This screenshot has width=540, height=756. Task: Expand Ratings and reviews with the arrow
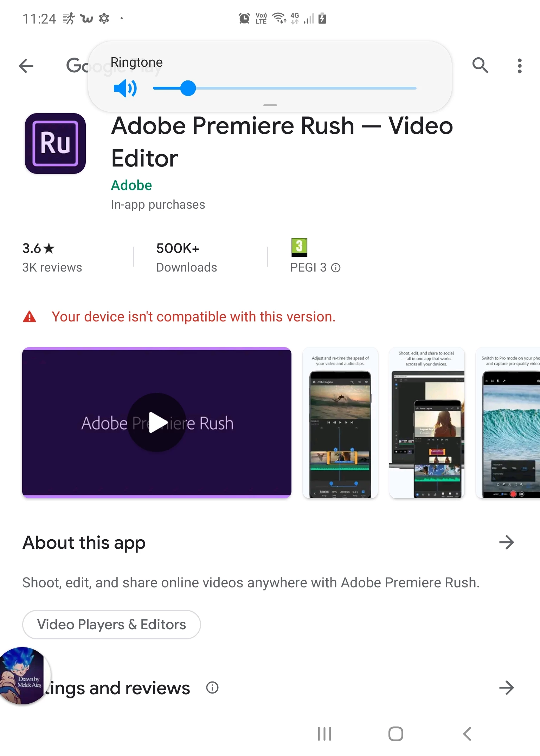pos(507,687)
